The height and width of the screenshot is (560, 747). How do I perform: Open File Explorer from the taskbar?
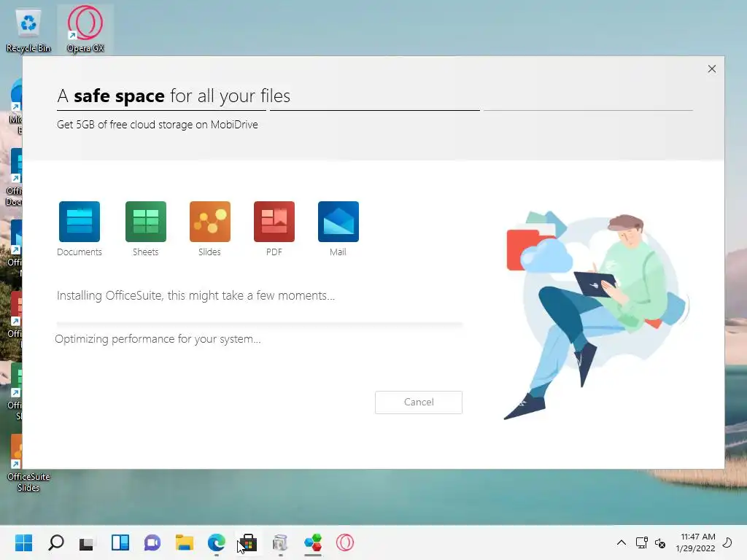185,542
